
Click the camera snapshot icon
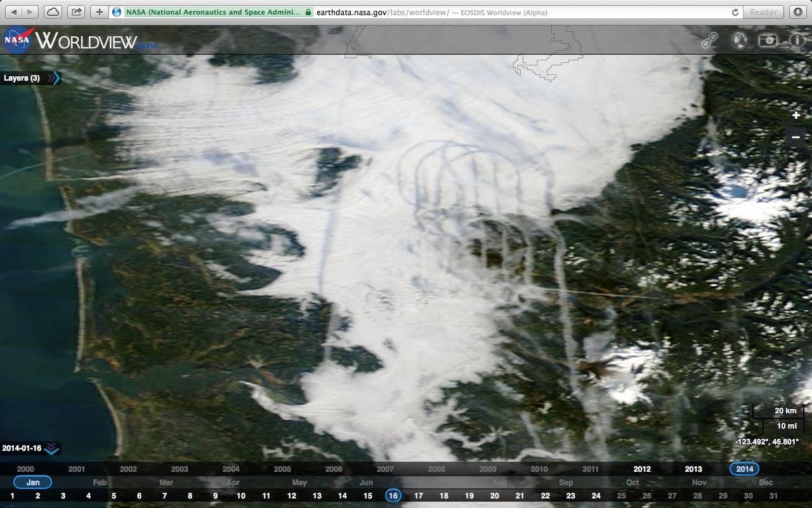tap(768, 40)
